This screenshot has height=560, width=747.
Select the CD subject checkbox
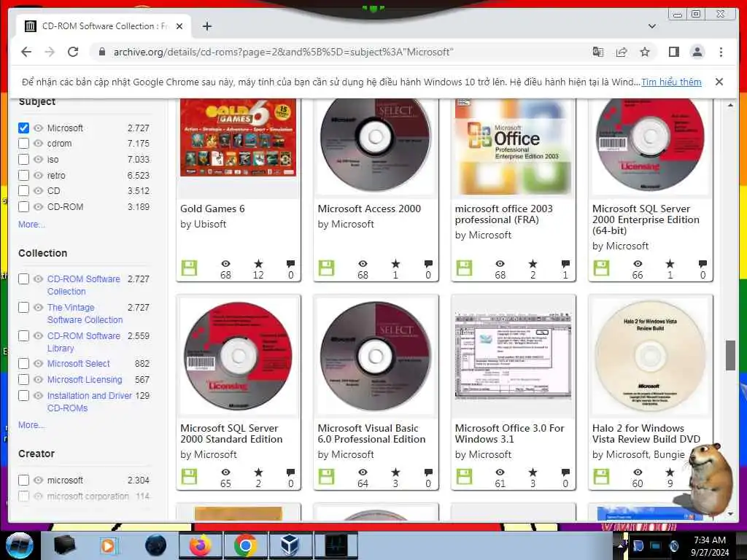[23, 191]
